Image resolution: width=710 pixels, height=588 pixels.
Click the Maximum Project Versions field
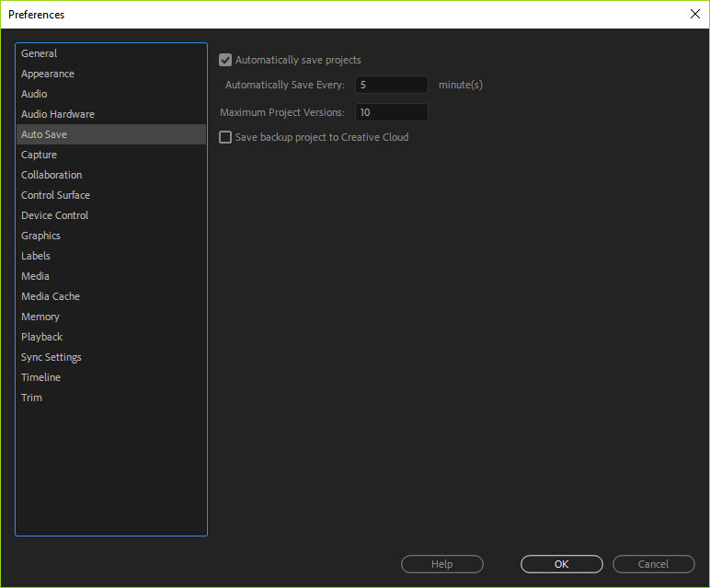(391, 112)
